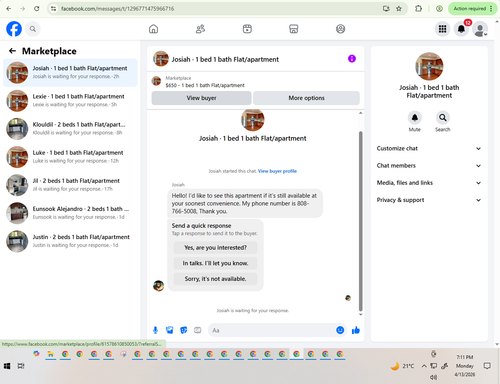Open the weather widget showing 21°C
Screen dimensions: 500x384
click(x=402, y=366)
